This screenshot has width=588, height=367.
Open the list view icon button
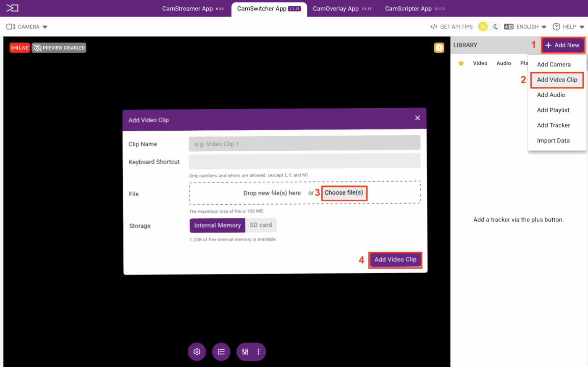(221, 352)
